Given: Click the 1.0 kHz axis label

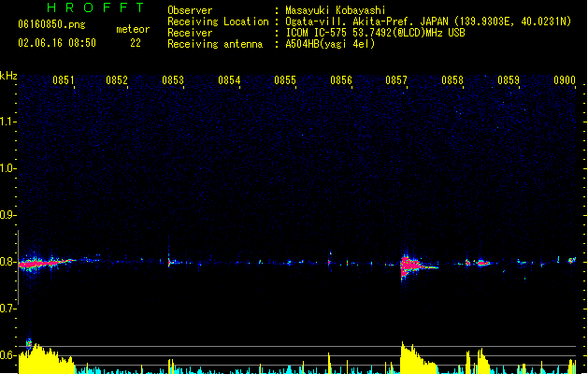Looking at the screenshot, I should pyautogui.click(x=7, y=168).
